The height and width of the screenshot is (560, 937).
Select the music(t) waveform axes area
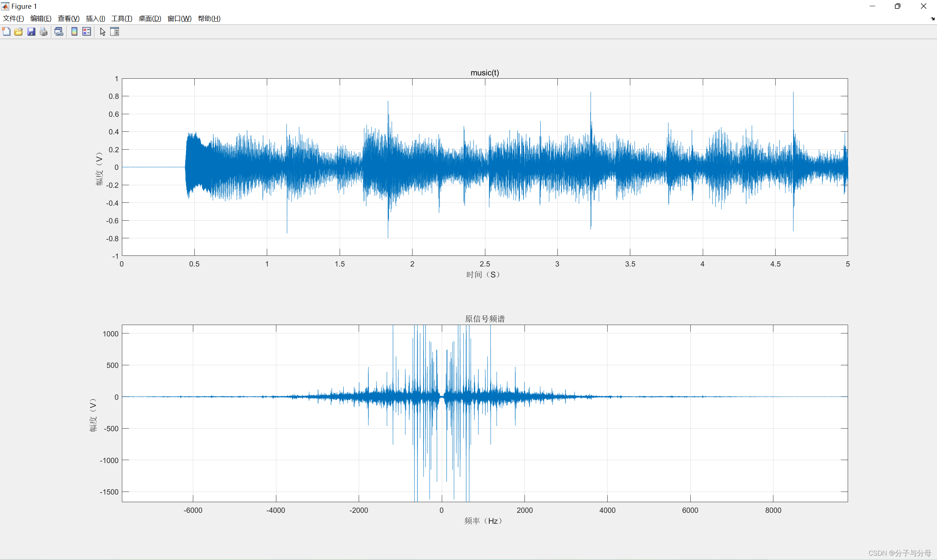click(485, 167)
